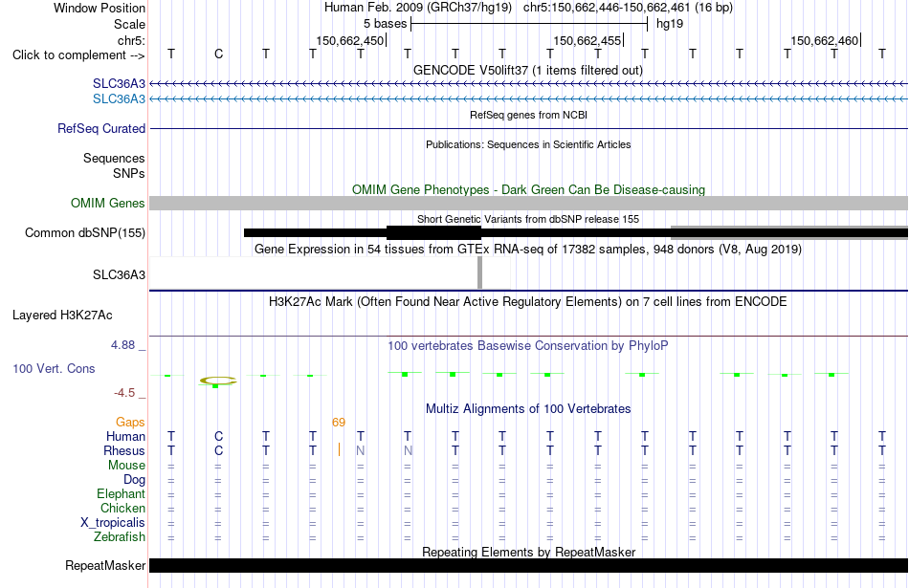The width and height of the screenshot is (909, 588).
Task: Click the gray OMIM Genes item bar
Action: (528, 204)
